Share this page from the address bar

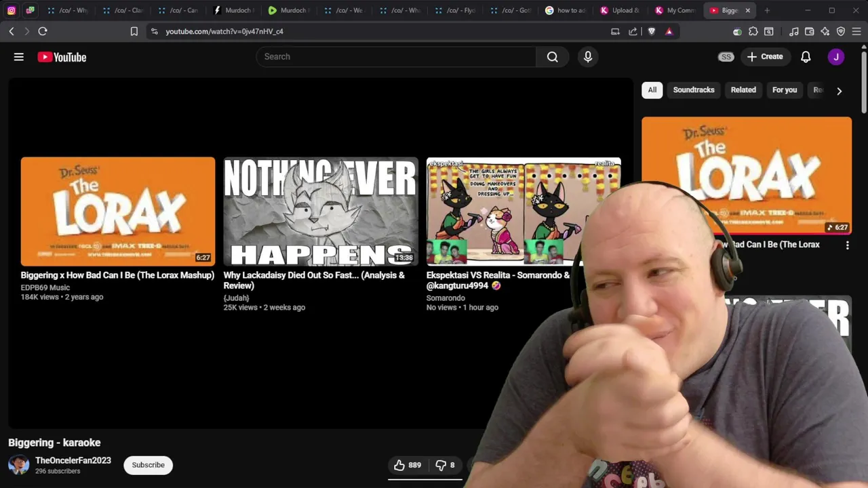tap(633, 31)
